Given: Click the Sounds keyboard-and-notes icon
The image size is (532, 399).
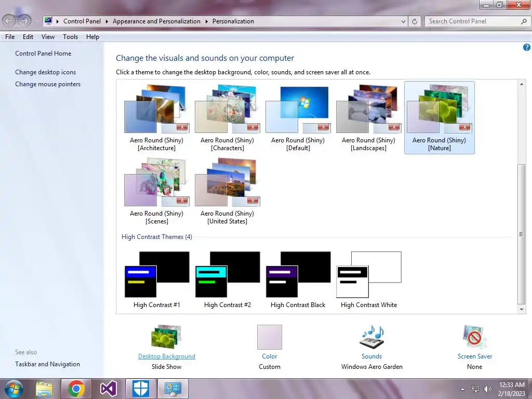Looking at the screenshot, I should coord(372,337).
